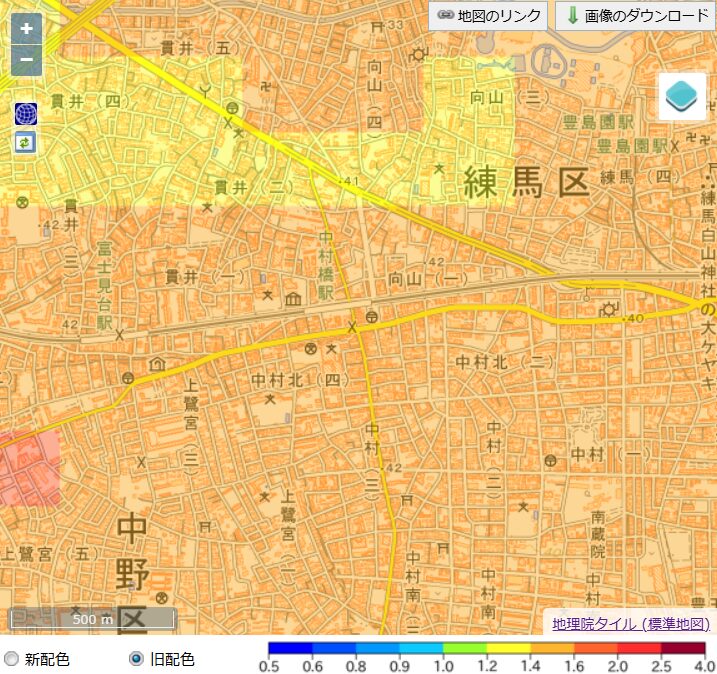Open the layer switcher icon

[x=682, y=97]
